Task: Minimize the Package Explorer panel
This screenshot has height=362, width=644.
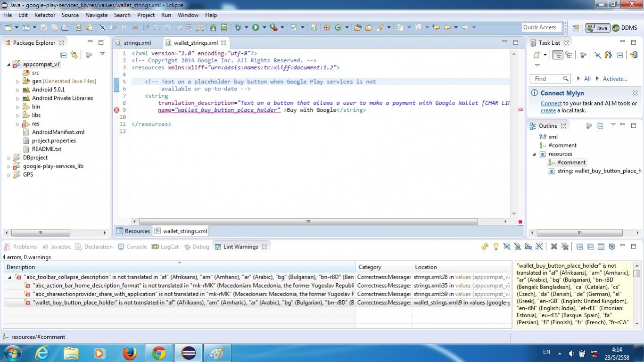Action: 90,42
